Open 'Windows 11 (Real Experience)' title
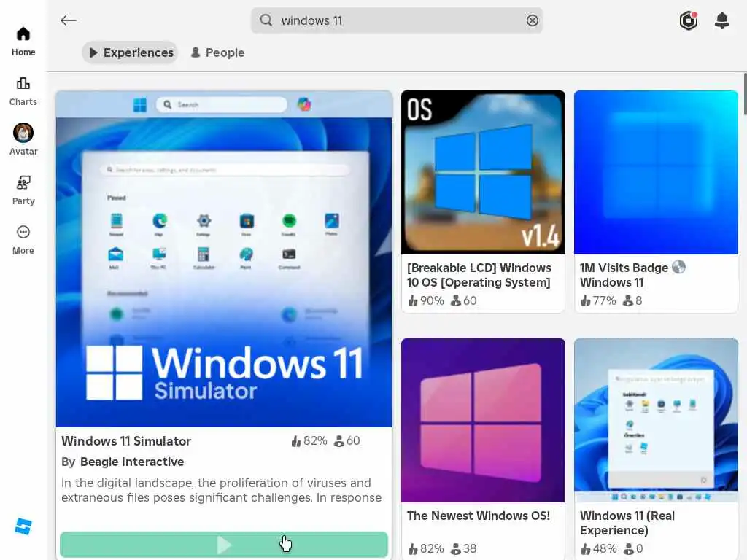747x560 pixels. pos(627,523)
